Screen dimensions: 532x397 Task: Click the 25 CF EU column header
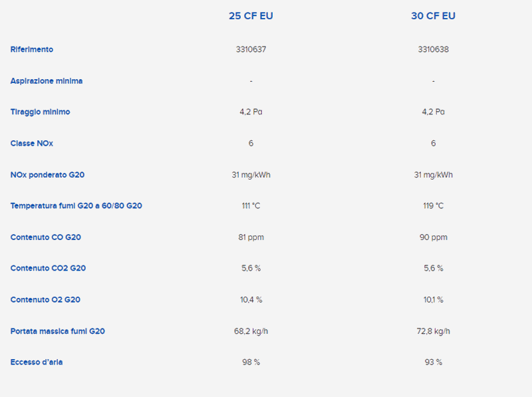click(251, 16)
